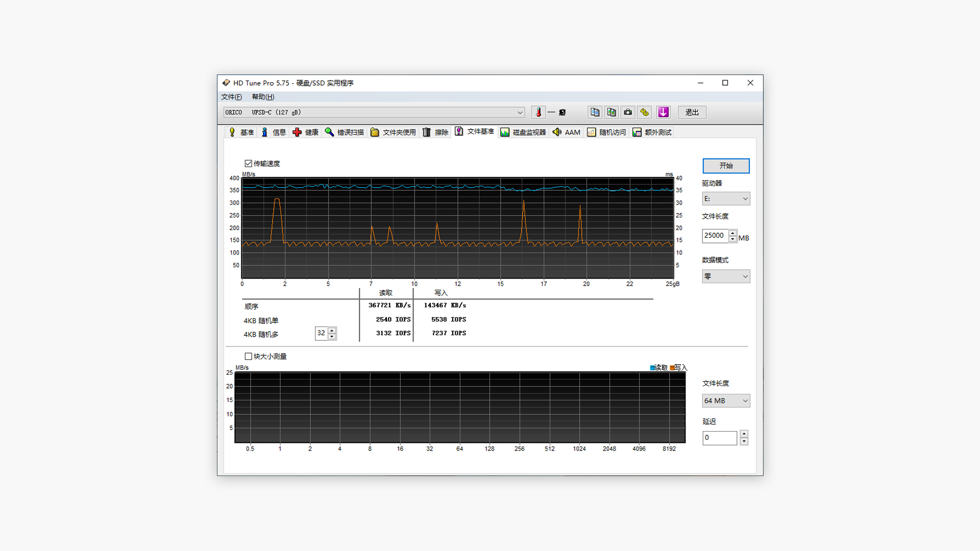Click the purple download arrow icon

coord(663,112)
